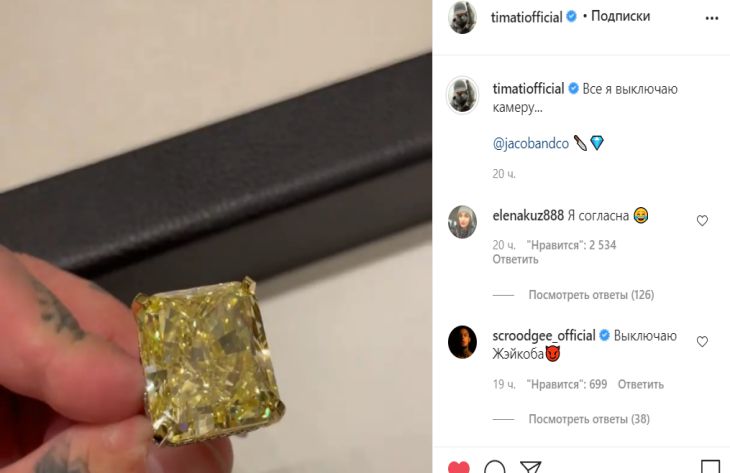Toggle the red heart like on post

coord(459,467)
